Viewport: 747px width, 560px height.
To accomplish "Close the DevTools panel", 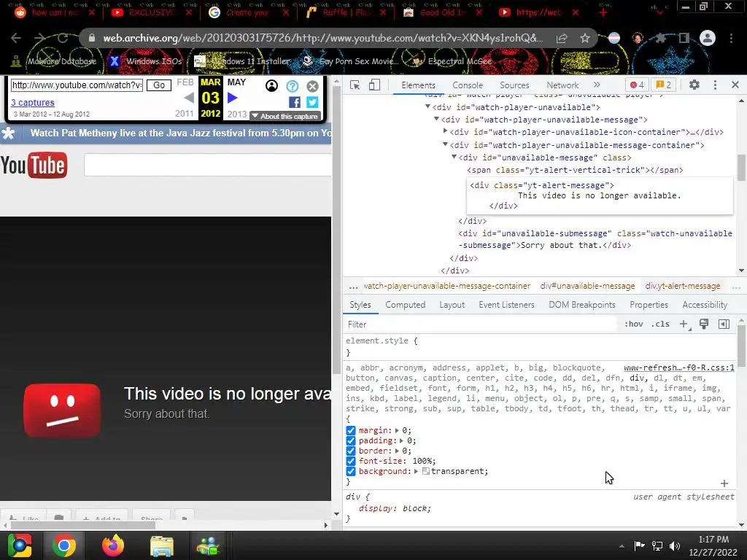I will (x=735, y=85).
